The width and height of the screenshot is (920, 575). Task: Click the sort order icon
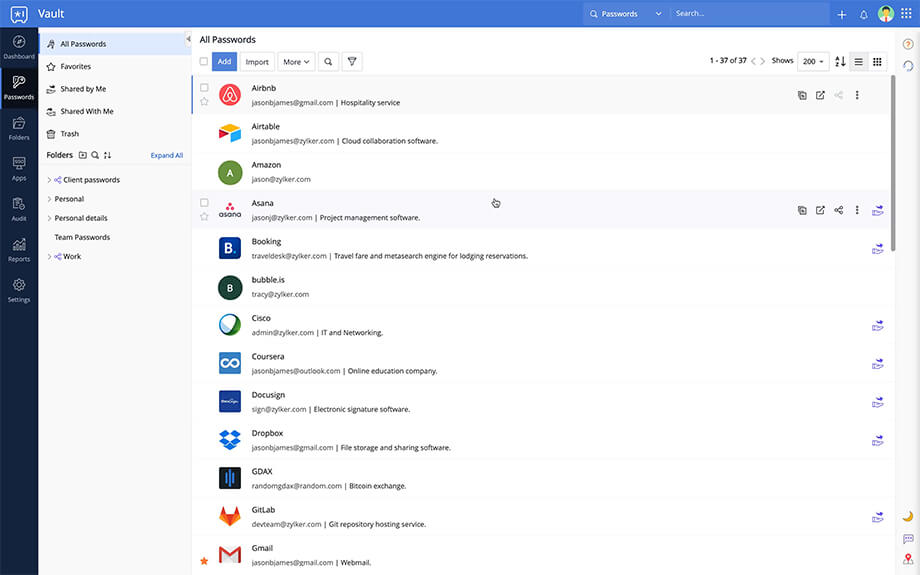tap(840, 62)
